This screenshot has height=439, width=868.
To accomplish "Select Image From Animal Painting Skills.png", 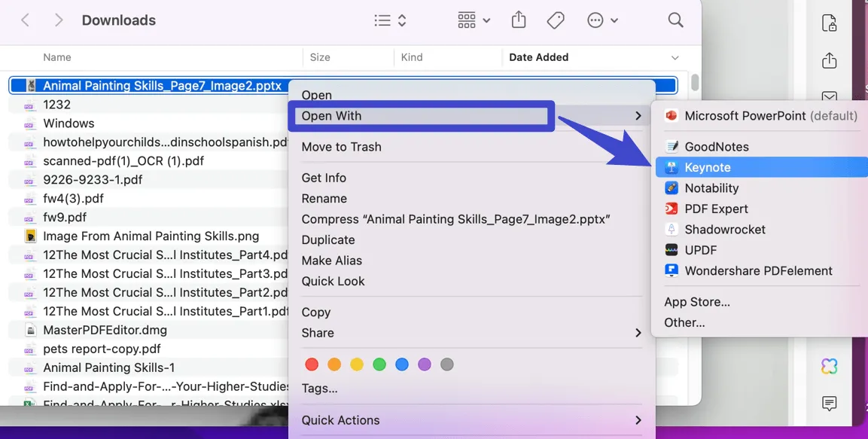I will tap(150, 236).
